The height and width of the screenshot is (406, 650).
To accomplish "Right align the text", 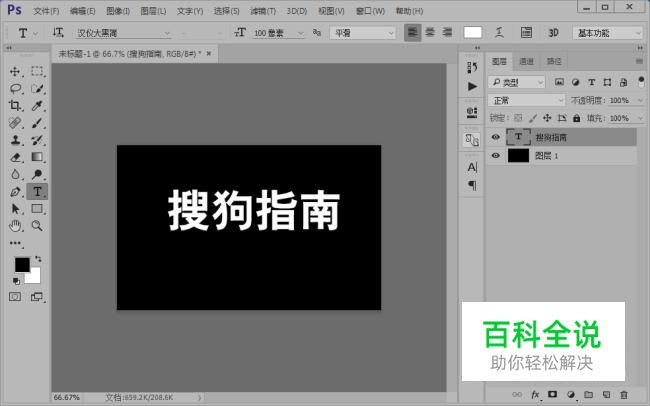I will [x=447, y=32].
